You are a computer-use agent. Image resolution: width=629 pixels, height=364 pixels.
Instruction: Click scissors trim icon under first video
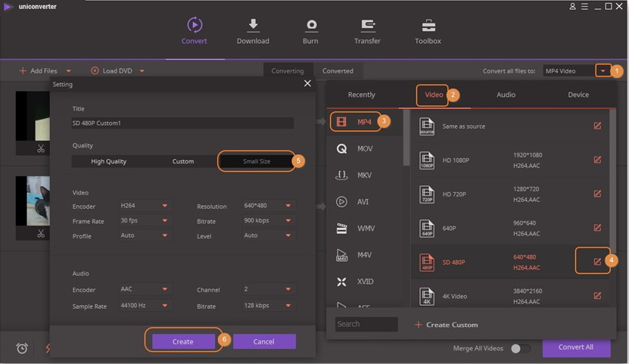(41, 148)
